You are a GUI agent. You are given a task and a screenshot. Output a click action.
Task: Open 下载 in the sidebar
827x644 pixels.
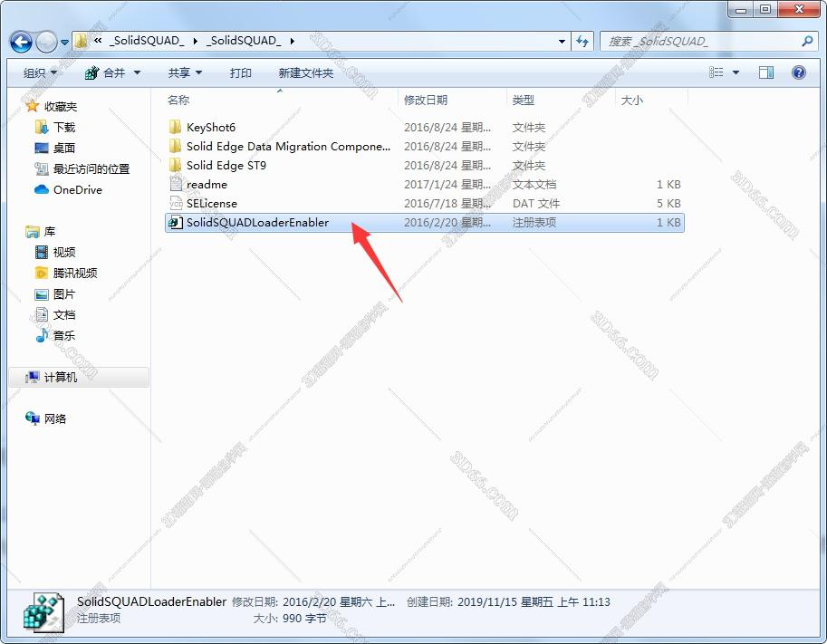(x=56, y=127)
